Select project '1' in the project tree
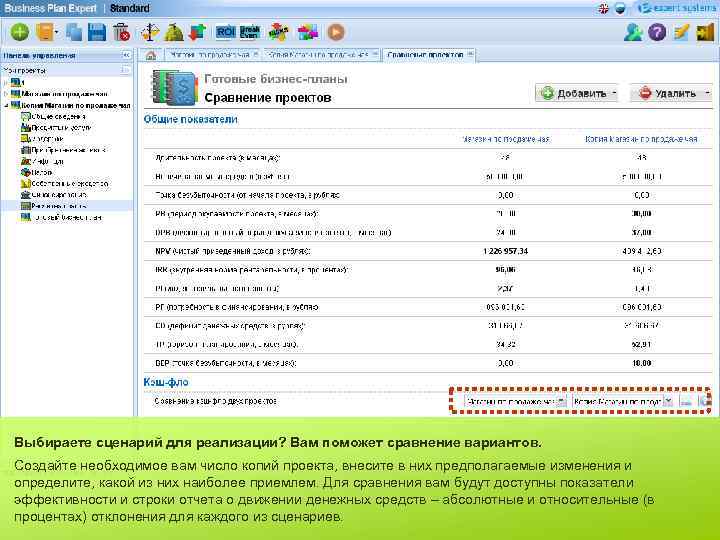Viewport: 720px width, 540px height. click(x=17, y=82)
